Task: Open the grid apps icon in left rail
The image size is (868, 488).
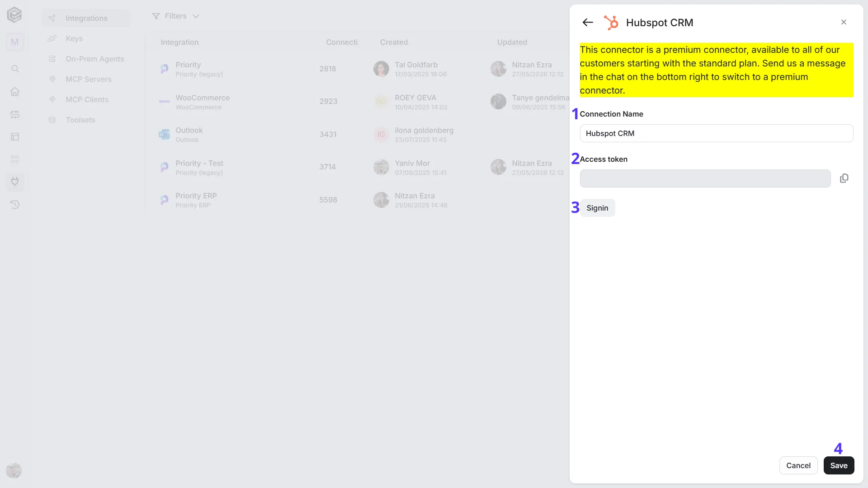Action: tap(15, 160)
